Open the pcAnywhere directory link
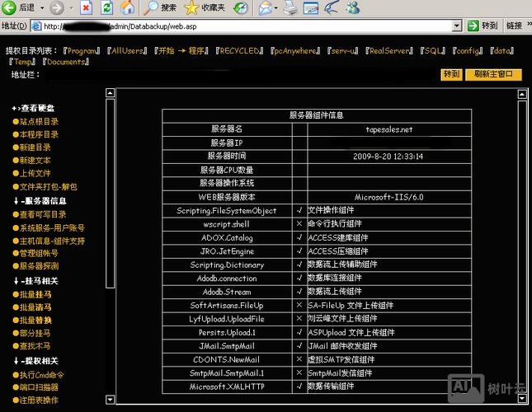532x412 pixels. click(x=295, y=51)
